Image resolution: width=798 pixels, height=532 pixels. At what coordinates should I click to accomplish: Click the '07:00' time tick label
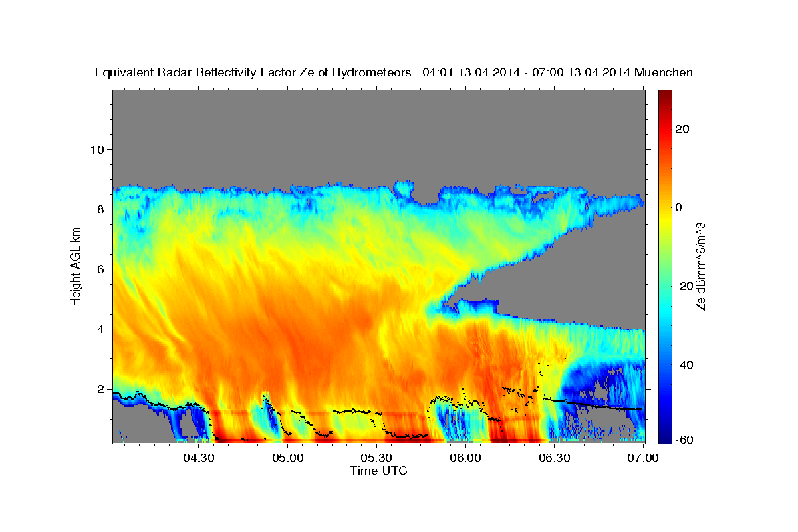644,458
